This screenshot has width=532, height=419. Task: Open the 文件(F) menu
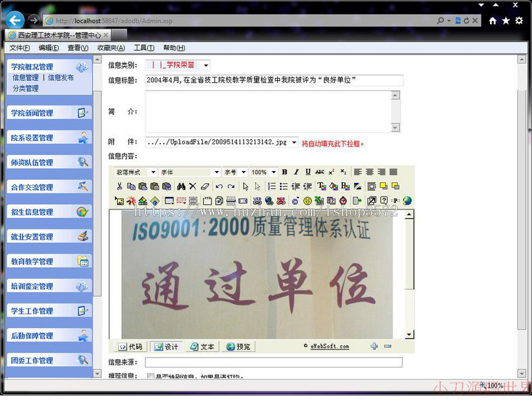click(20, 48)
